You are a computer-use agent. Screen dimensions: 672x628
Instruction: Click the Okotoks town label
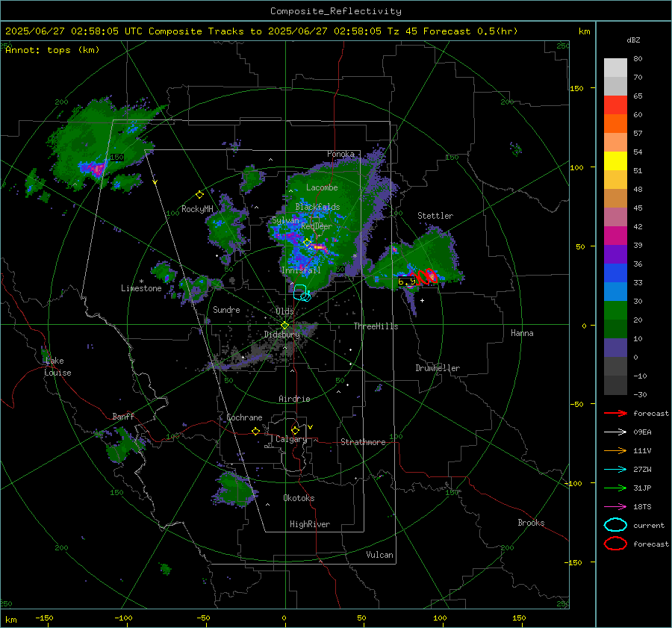(x=299, y=498)
